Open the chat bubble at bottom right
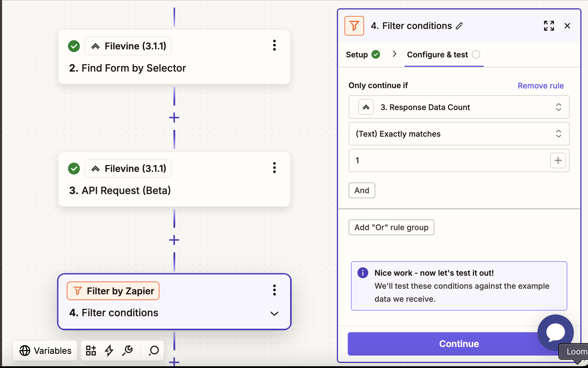The width and height of the screenshot is (588, 368). pyautogui.click(x=555, y=333)
